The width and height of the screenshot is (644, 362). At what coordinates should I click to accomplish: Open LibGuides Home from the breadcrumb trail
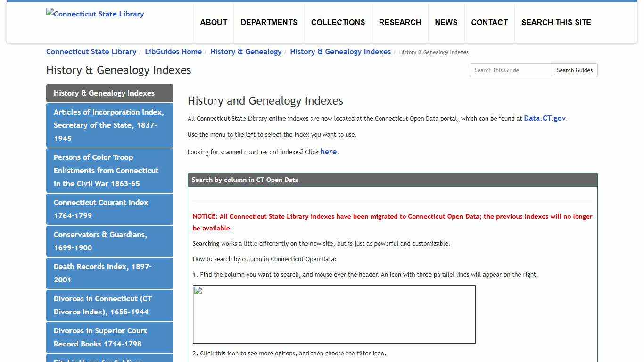(x=173, y=52)
